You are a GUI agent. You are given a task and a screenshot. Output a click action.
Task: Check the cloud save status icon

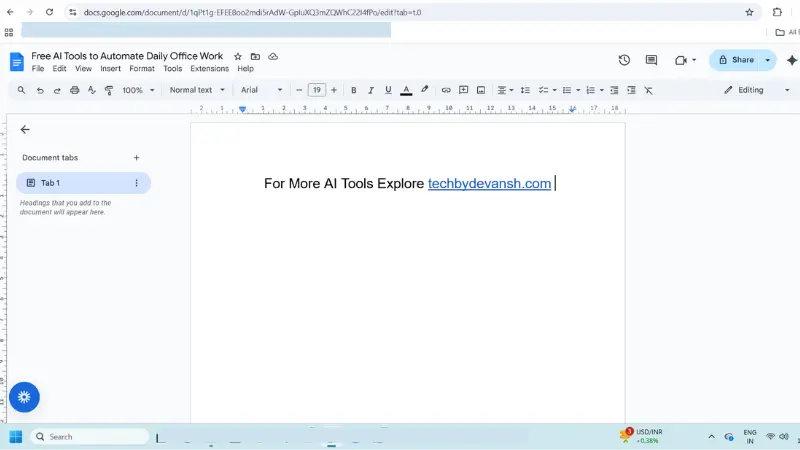273,57
